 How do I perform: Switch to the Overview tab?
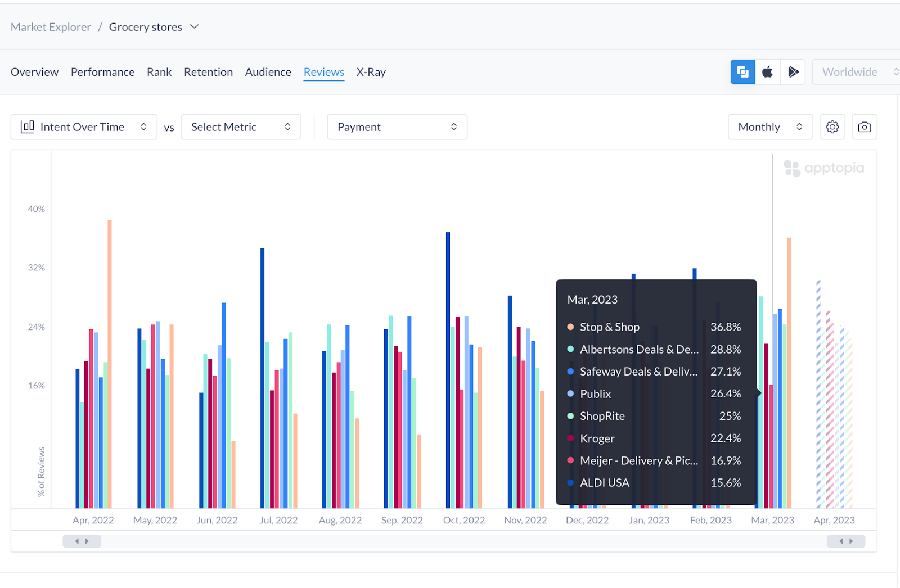tap(34, 72)
